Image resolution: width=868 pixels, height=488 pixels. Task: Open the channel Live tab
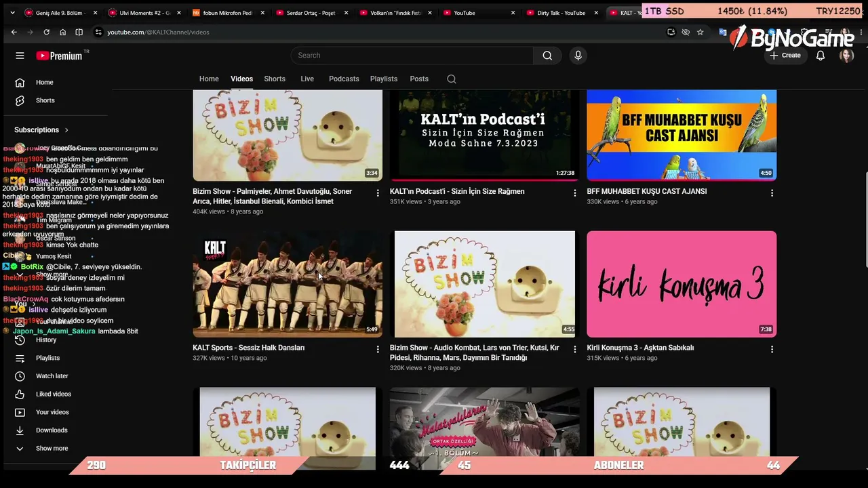click(x=307, y=79)
